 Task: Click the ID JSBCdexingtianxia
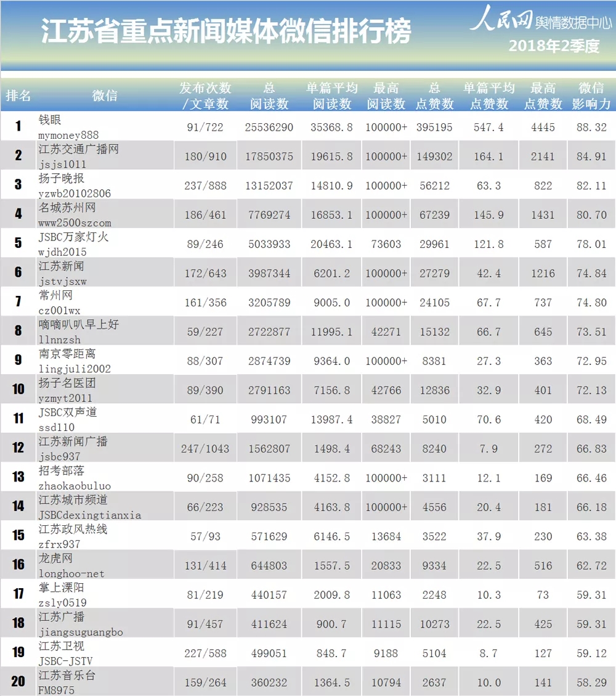89,516
